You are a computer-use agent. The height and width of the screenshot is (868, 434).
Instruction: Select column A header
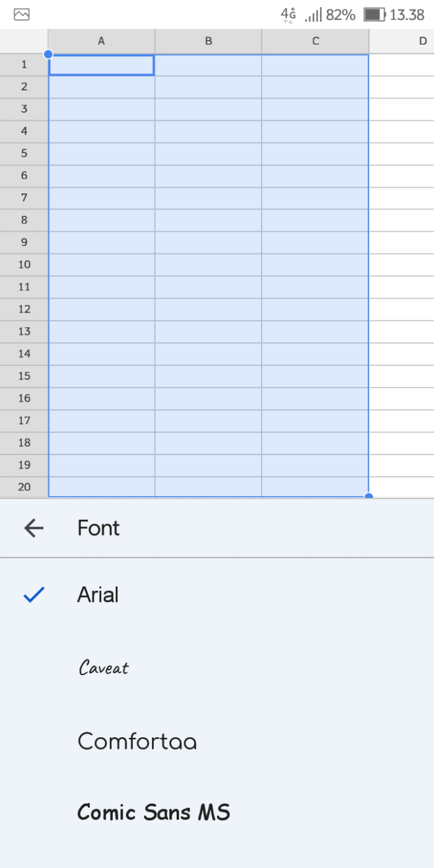[100, 41]
